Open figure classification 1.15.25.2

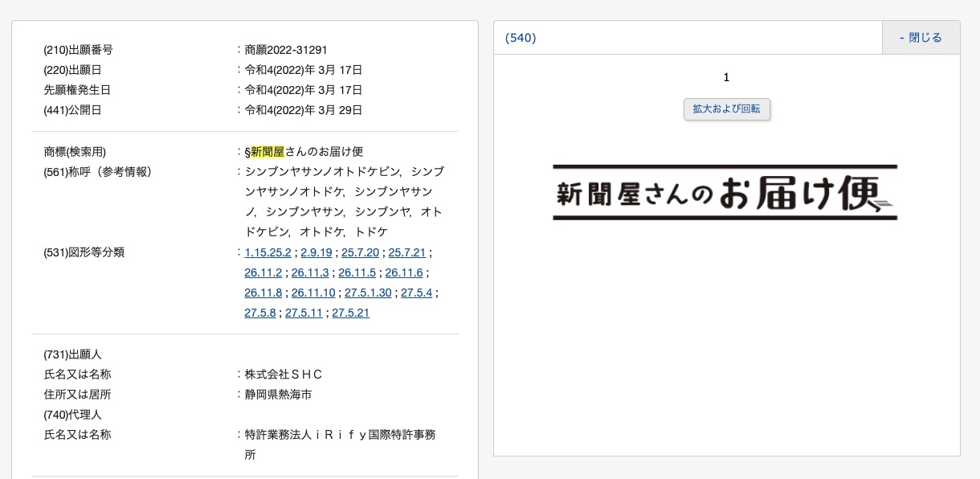(267, 252)
